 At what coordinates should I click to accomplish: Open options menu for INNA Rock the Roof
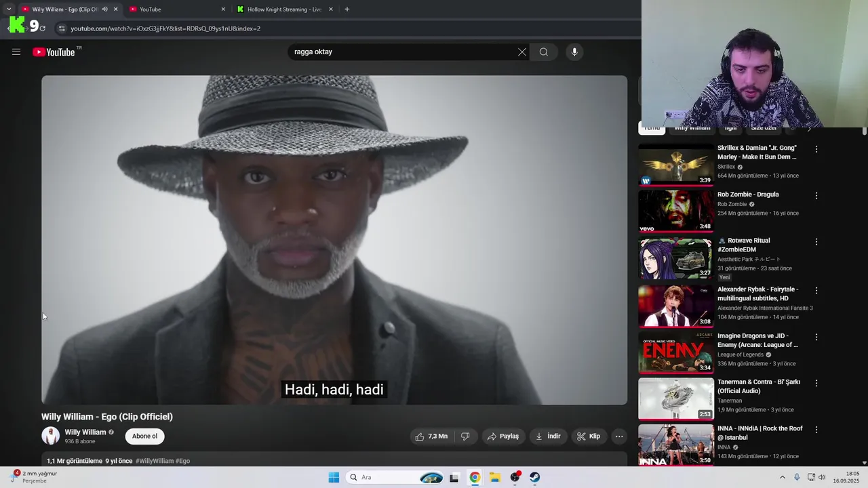tap(816, 430)
